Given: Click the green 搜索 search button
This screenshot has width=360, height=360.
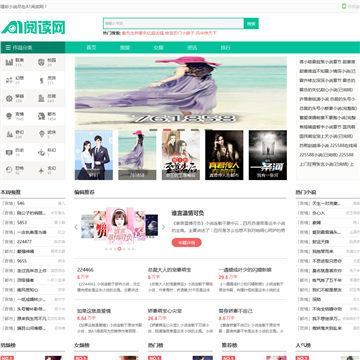Looking at the screenshot, I should click(251, 23).
